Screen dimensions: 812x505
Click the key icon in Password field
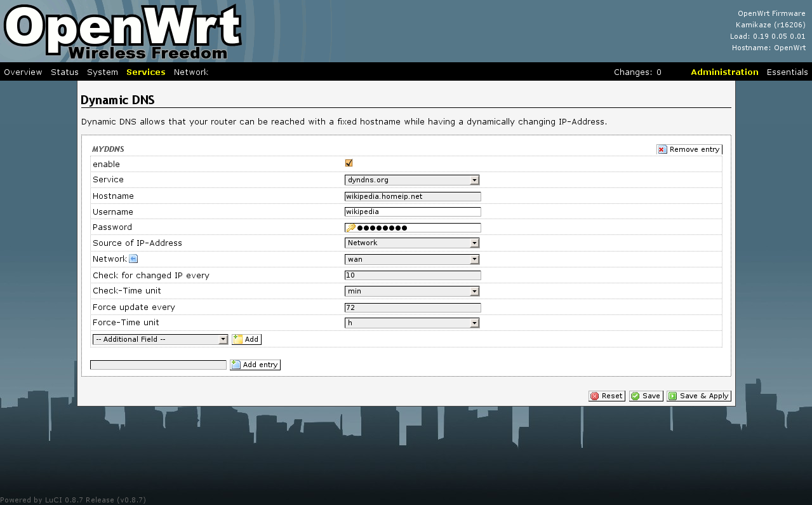[350, 228]
